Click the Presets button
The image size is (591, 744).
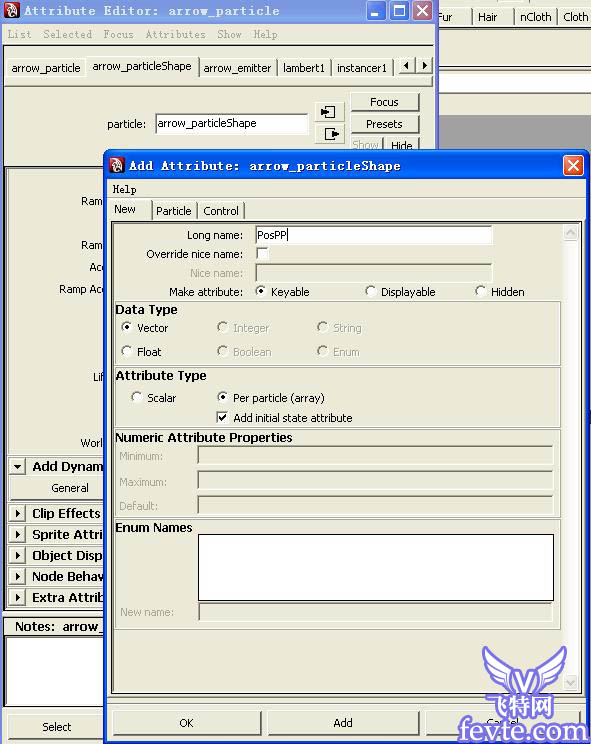click(x=384, y=124)
